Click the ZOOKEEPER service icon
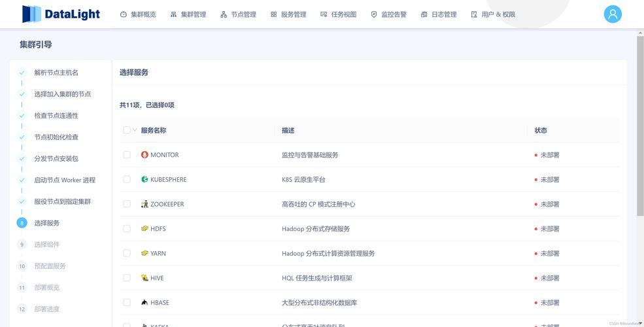Viewport: 644px width, 327px height. pos(144,204)
